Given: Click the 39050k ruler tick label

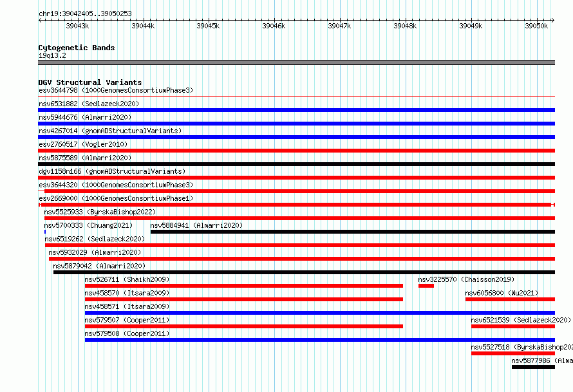Looking at the screenshot, I should coord(536,26).
